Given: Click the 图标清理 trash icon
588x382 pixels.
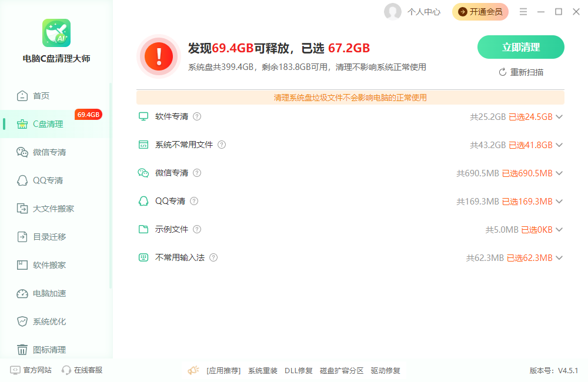Looking at the screenshot, I should pos(22,350).
